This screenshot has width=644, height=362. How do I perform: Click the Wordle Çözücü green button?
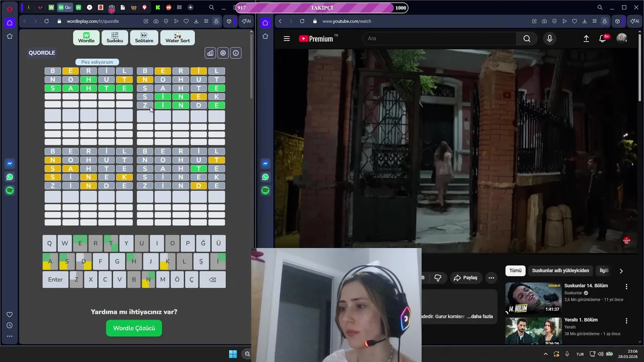(134, 328)
